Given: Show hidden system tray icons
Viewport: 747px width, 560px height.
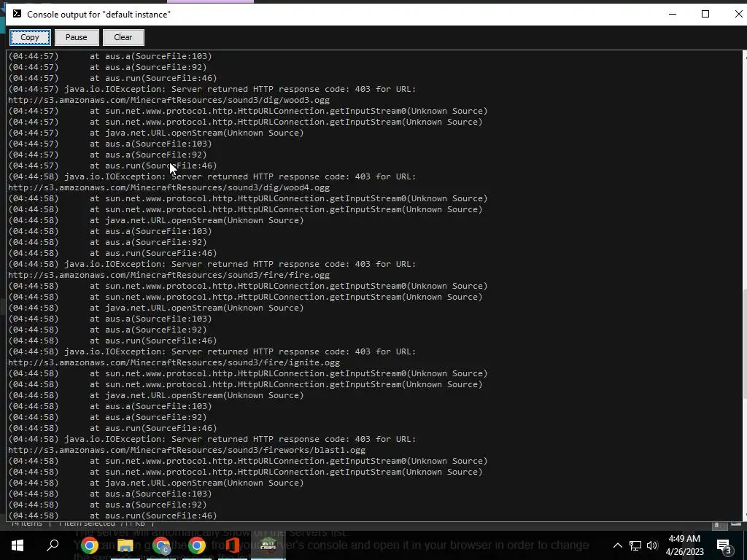Looking at the screenshot, I should 617,545.
